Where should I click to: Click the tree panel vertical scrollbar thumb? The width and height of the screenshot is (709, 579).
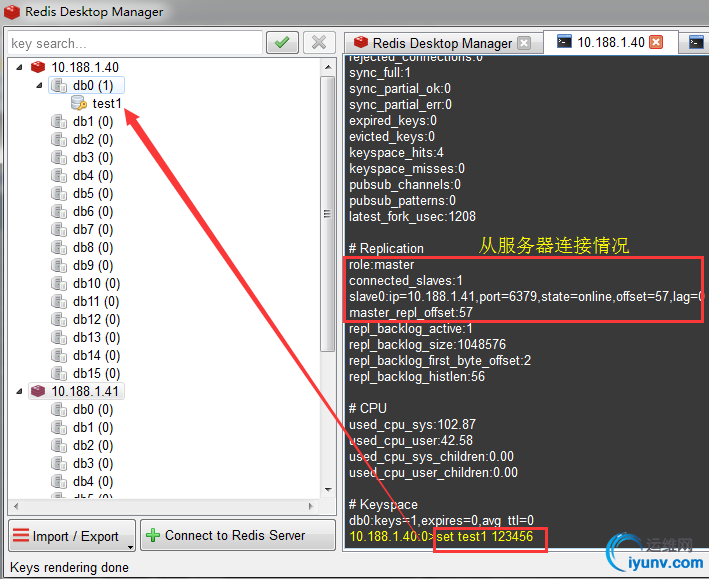327,214
